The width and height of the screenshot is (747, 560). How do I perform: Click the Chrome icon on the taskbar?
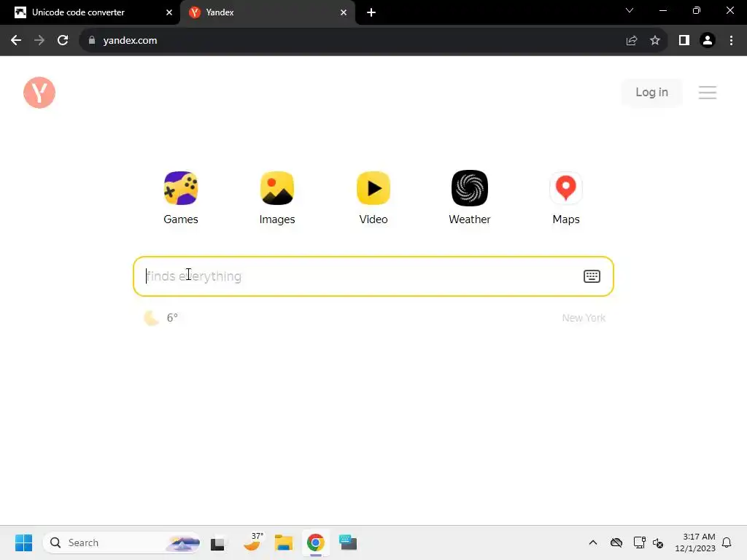point(315,542)
